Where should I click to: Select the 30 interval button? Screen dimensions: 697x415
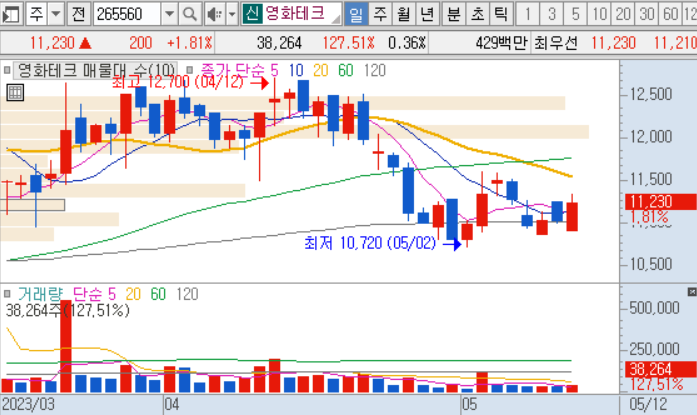pos(647,14)
